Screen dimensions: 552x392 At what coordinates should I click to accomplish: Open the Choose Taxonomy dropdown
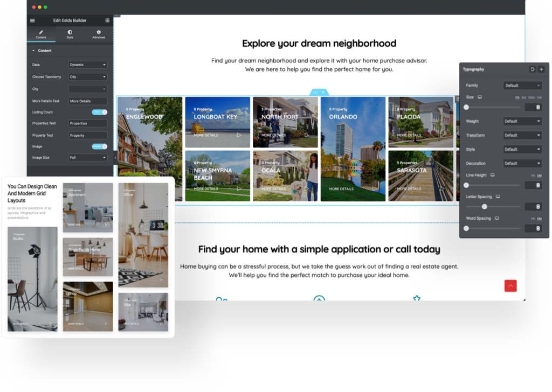88,77
